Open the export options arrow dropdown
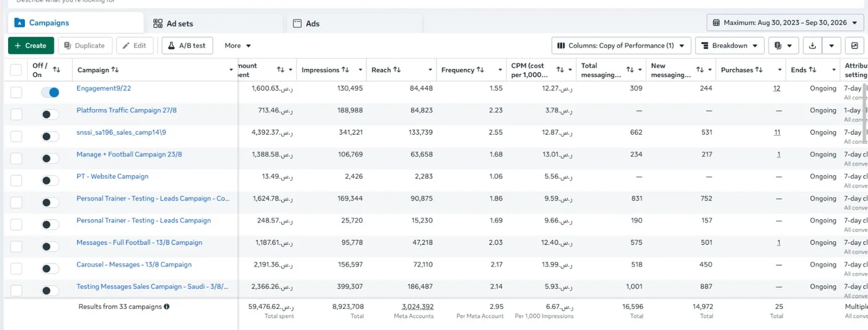Viewport: 868px width, 330px height. [x=832, y=46]
